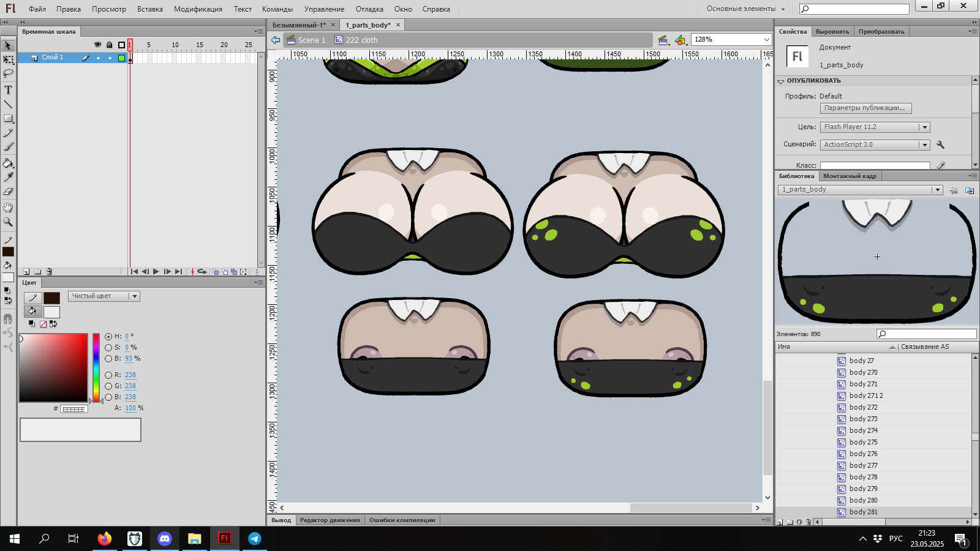Select the Lasso tool
Viewport: 980px width, 551px height.
coord(8,73)
